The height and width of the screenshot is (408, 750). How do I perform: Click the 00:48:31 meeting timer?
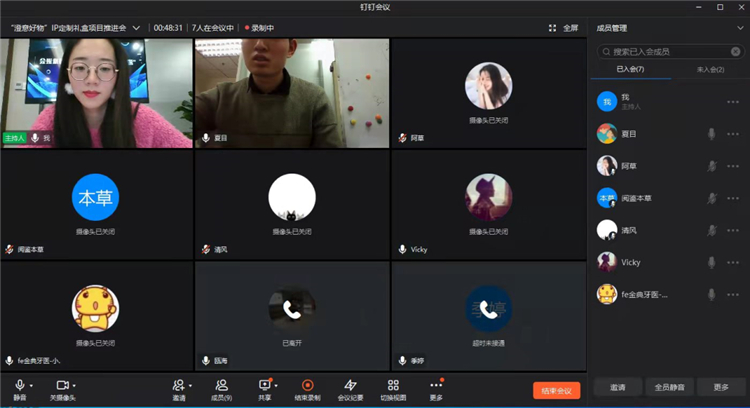(x=168, y=28)
